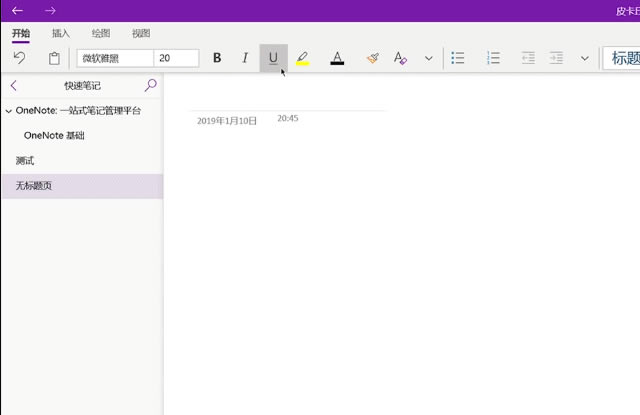Go back with the left arrow in title bar
The width and height of the screenshot is (640, 415).
click(17, 11)
